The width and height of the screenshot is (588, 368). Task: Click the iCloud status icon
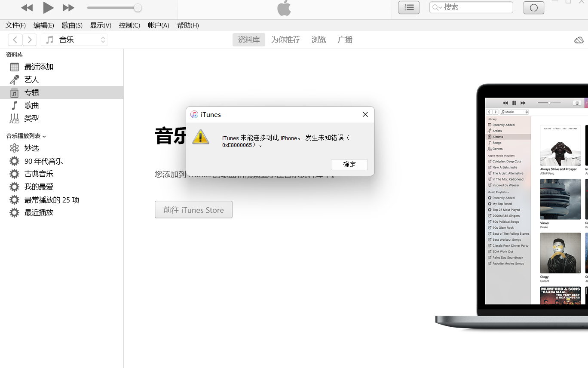click(579, 40)
